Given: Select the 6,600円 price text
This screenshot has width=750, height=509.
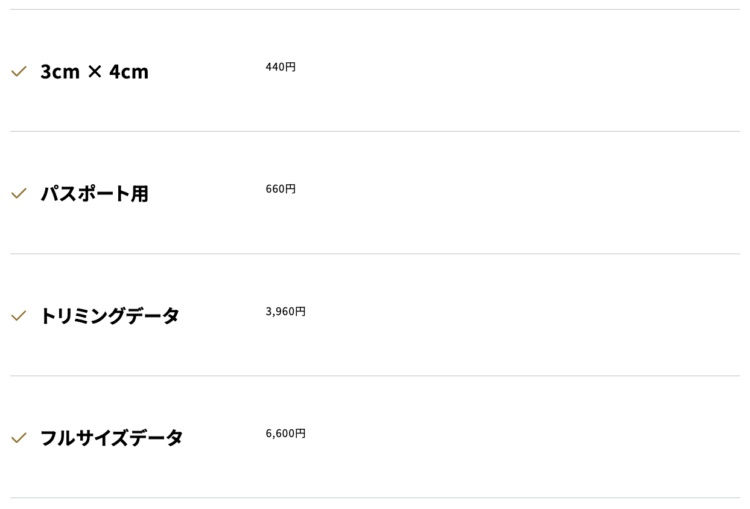Looking at the screenshot, I should [286, 433].
